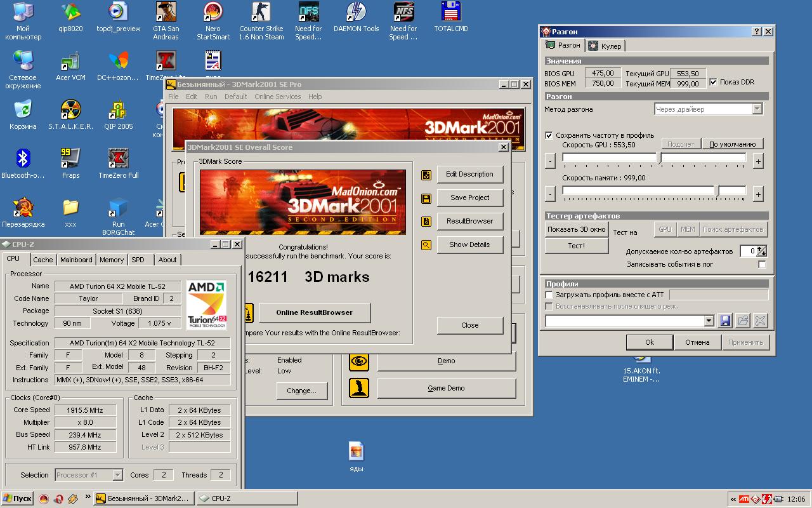Viewport: 812px width, 508px height.
Task: Click the Online ResultBrowser button
Action: coord(315,312)
